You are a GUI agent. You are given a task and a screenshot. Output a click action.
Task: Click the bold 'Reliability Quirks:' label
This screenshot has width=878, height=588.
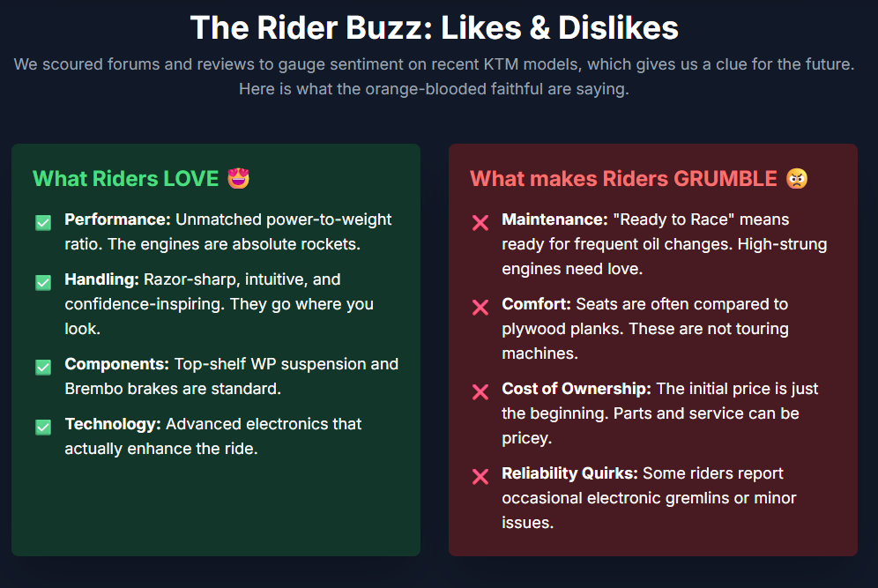point(569,473)
